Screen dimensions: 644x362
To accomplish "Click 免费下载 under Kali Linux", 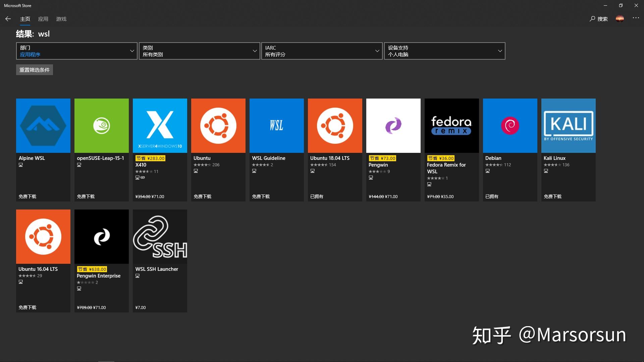I will 553,196.
